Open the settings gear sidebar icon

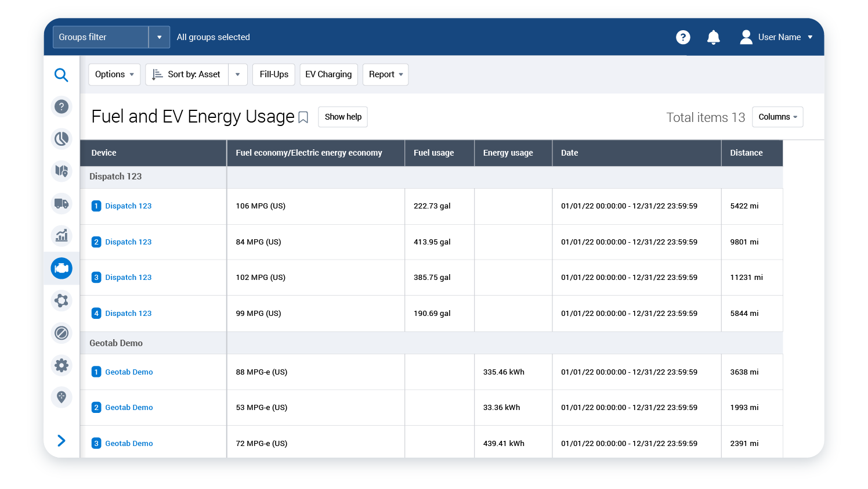point(62,365)
